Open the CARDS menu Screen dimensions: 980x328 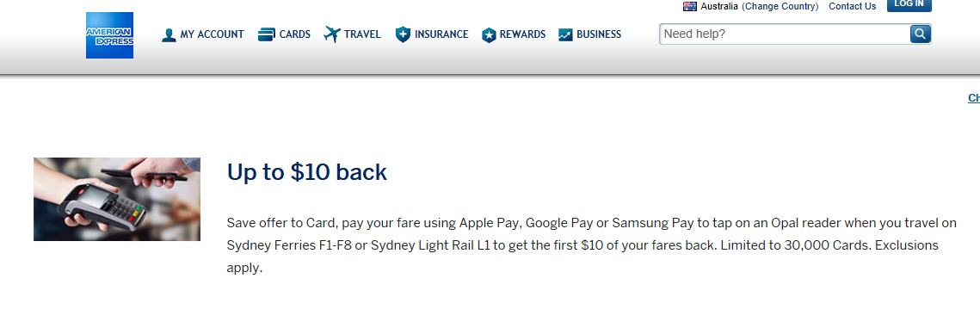click(295, 34)
